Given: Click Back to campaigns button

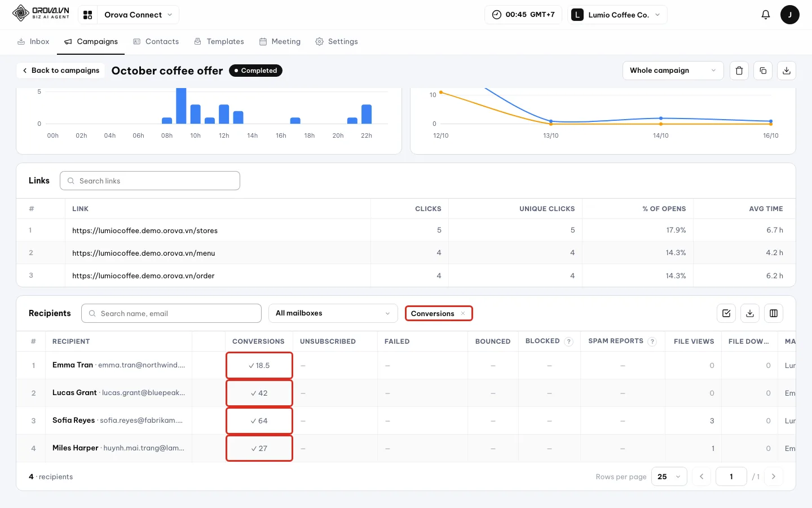Looking at the screenshot, I should click(61, 71).
